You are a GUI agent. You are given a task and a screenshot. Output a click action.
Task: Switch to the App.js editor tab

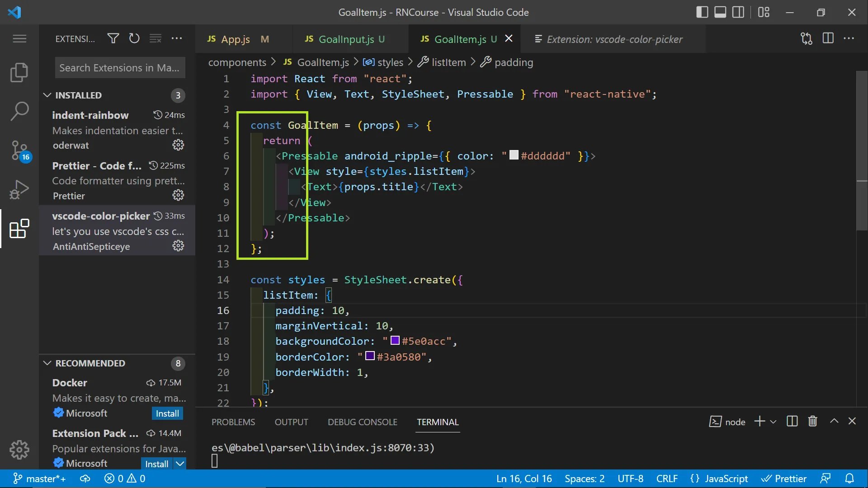point(236,39)
